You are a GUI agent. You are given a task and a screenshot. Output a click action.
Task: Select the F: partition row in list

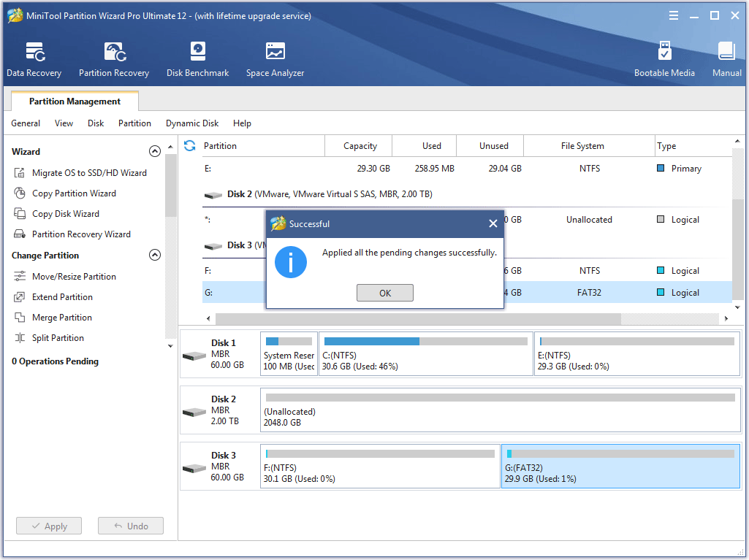(x=467, y=271)
